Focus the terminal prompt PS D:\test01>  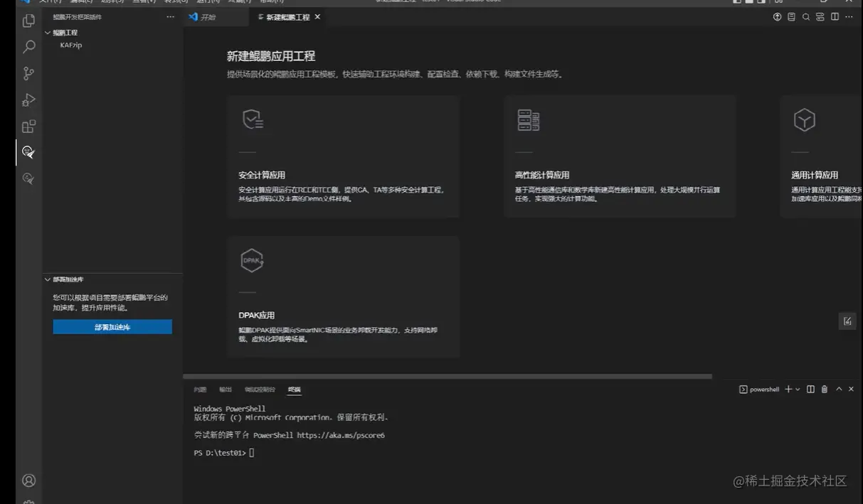pyautogui.click(x=220, y=453)
